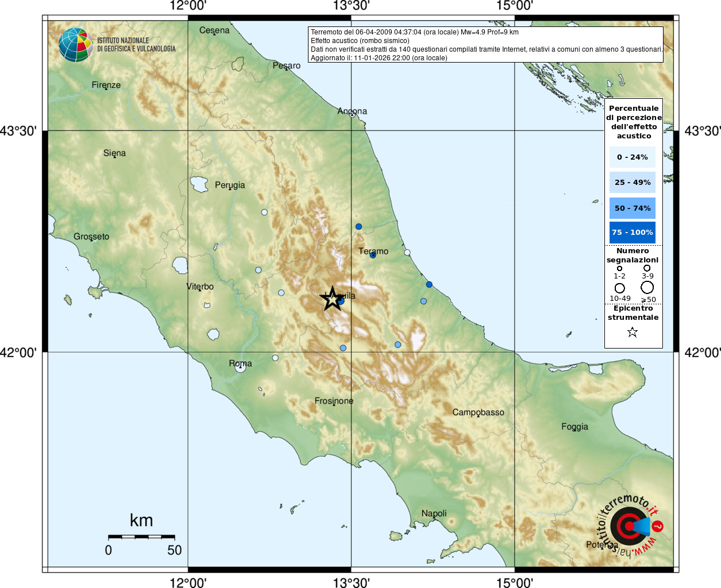Click the 0 - 24% color swatch
This screenshot has height=588, width=721.
point(633,157)
